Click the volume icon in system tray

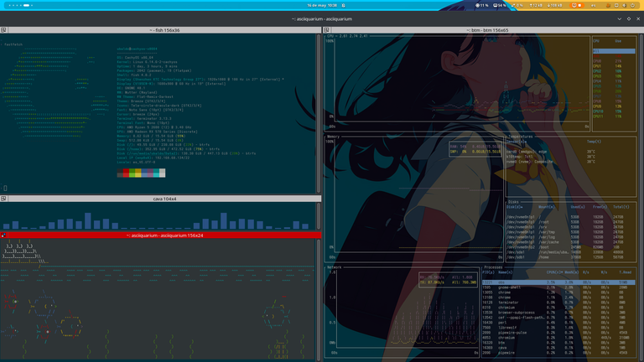pyautogui.click(x=624, y=5)
